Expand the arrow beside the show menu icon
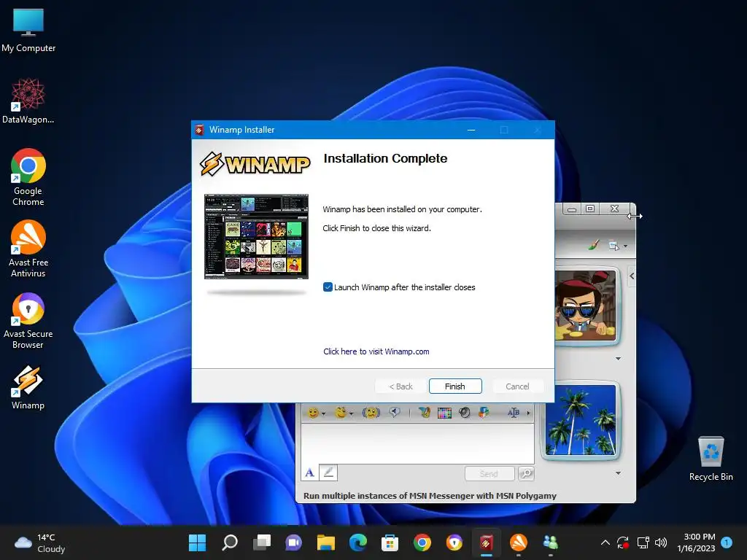Viewport: 747px width, 560px height. tap(625, 246)
